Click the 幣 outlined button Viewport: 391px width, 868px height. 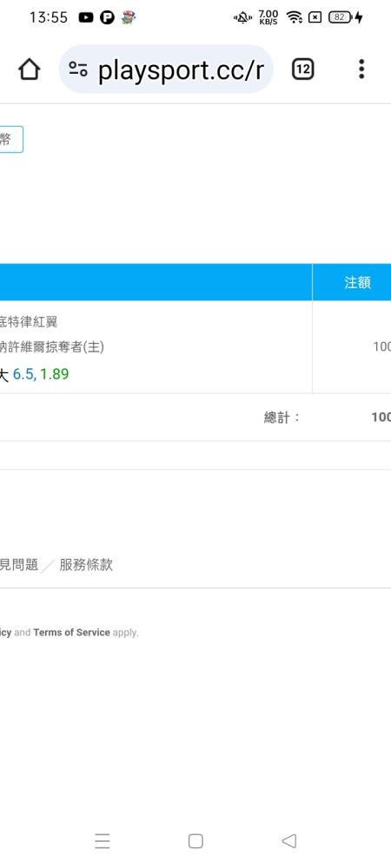coord(9,139)
